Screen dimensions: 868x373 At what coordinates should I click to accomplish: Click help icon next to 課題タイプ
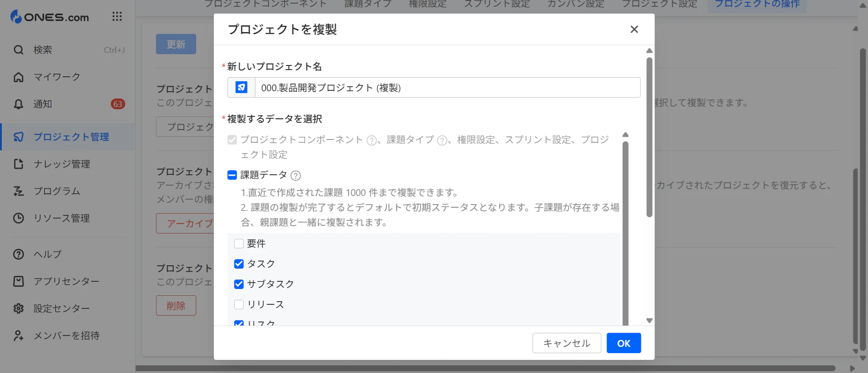tap(442, 140)
